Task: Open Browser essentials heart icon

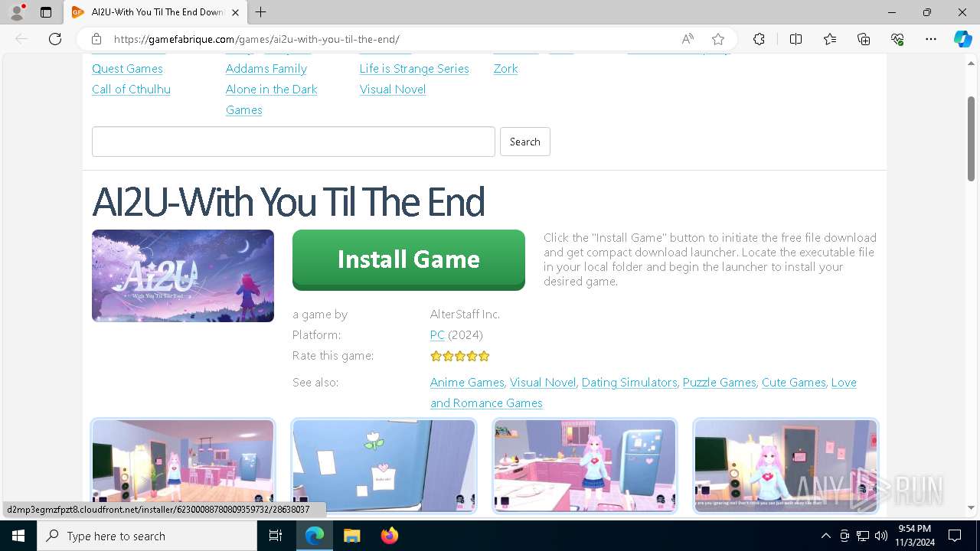Action: (897, 39)
